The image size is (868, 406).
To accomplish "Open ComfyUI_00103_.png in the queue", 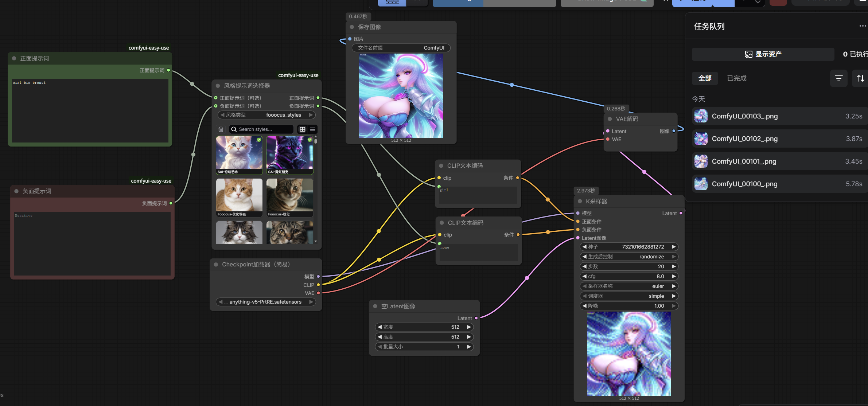I will pos(744,116).
